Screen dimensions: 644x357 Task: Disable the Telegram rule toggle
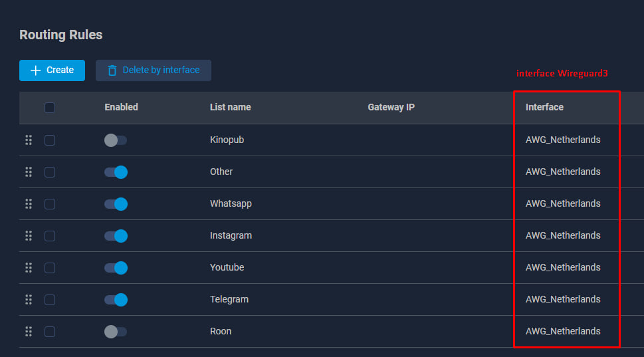[116, 300]
